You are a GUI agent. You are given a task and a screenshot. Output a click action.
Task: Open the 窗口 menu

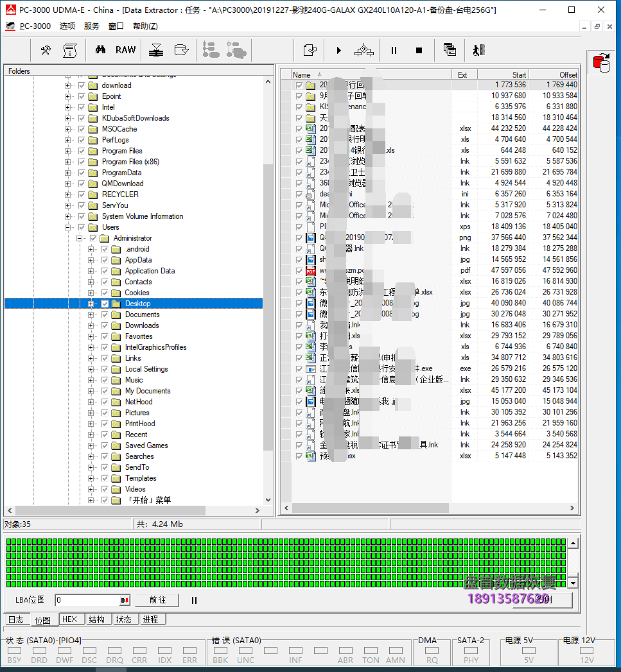click(x=116, y=26)
